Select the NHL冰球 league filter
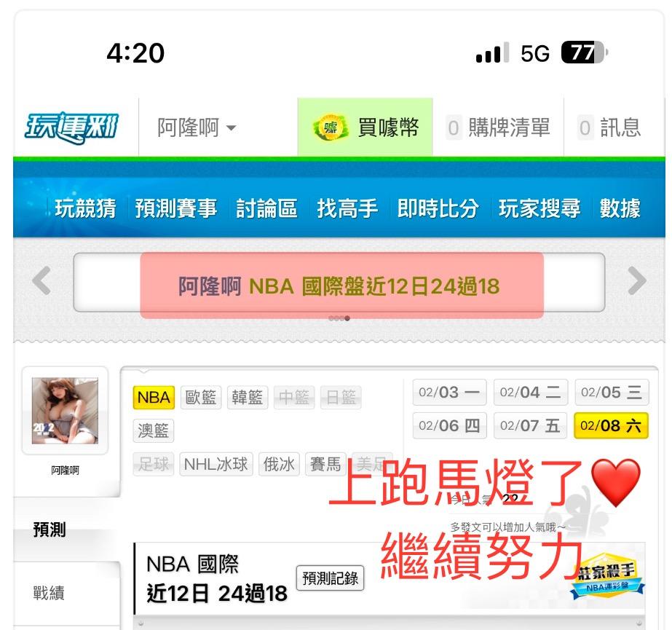The width and height of the screenshot is (672, 630). point(216,464)
